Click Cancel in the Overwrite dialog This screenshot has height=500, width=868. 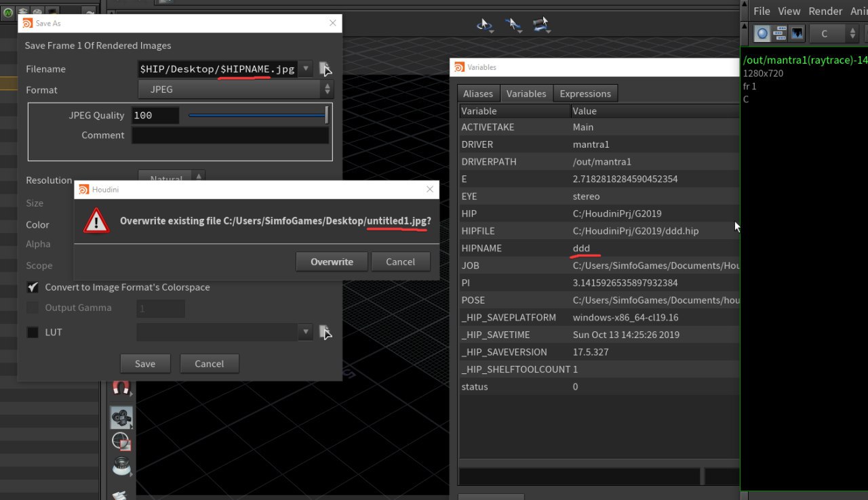click(x=400, y=262)
